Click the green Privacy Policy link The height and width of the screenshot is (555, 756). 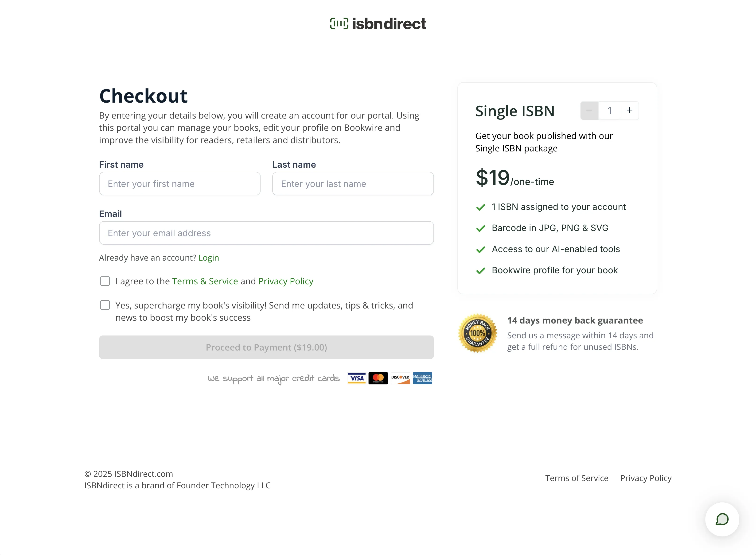286,281
